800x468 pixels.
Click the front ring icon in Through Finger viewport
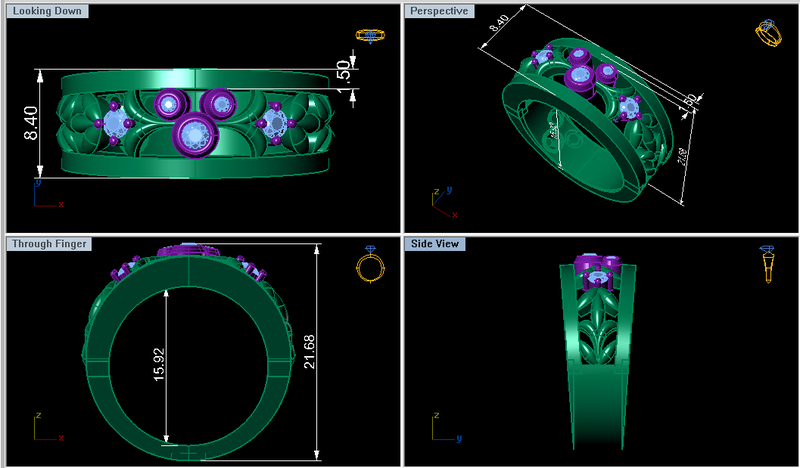(x=370, y=263)
